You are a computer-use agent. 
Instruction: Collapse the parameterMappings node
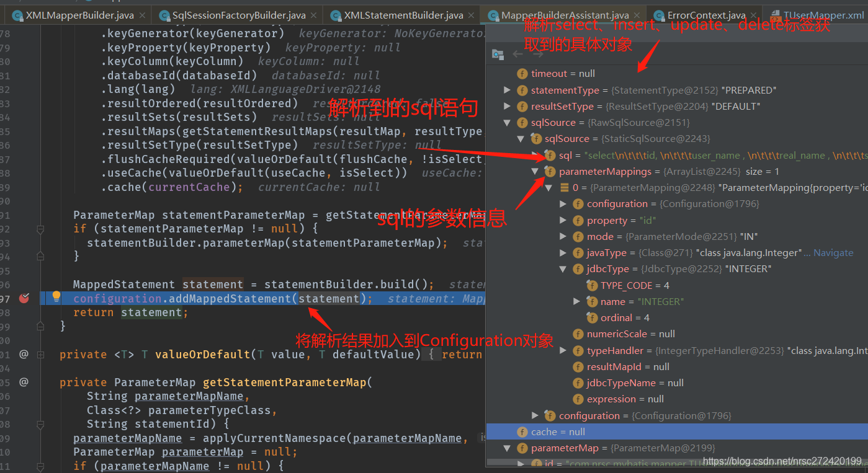[535, 171]
